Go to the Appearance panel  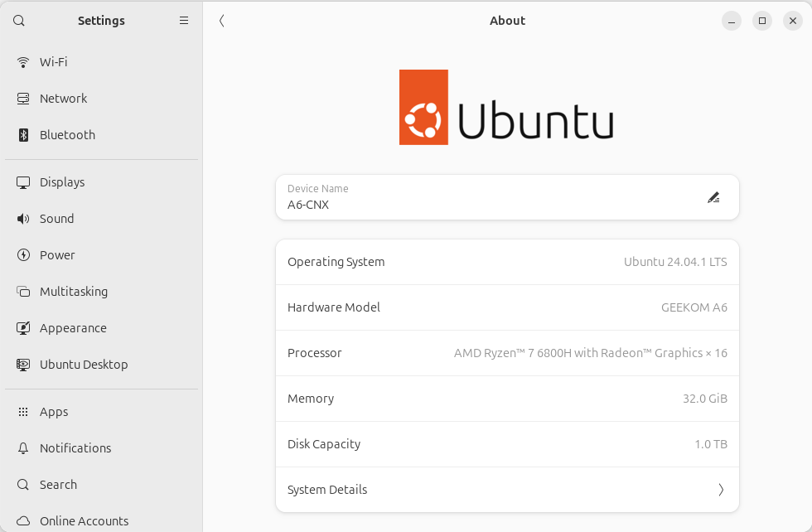[101, 328]
